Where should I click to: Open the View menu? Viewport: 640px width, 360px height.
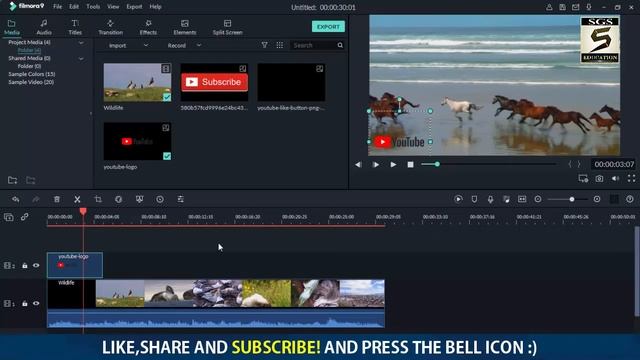pyautogui.click(x=113, y=7)
